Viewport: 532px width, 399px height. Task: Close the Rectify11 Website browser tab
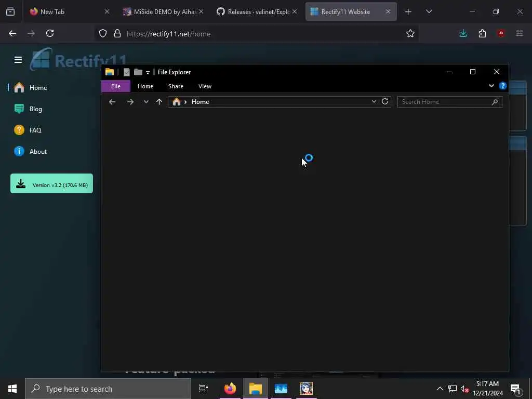coord(388,12)
